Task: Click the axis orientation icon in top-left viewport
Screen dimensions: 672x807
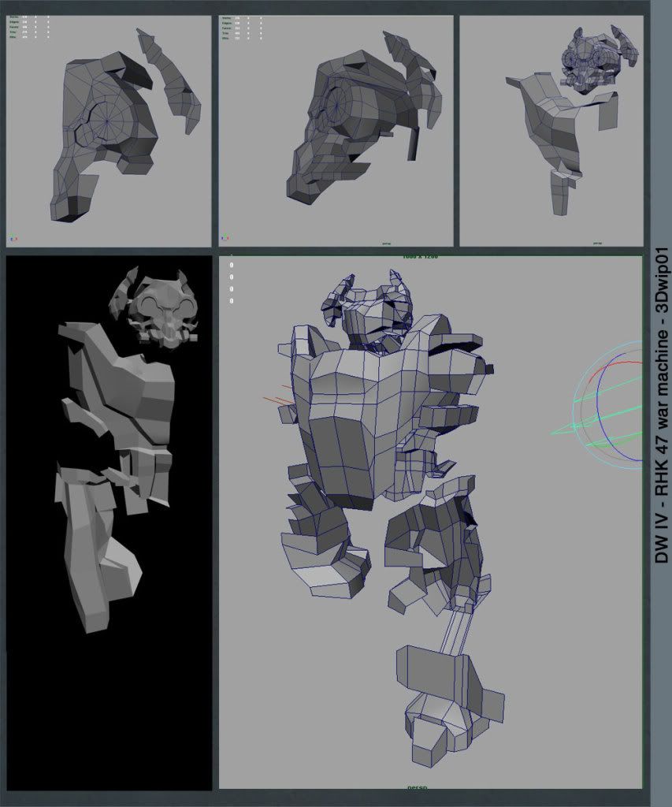Action: 12,238
